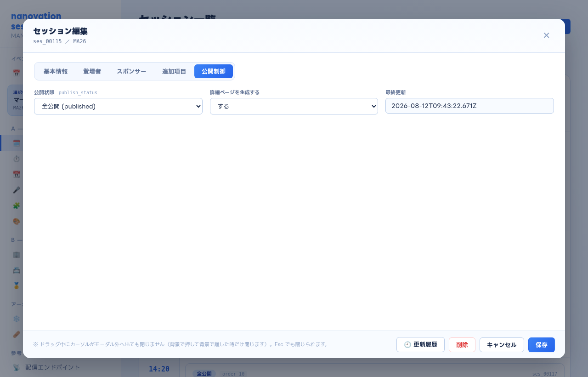Screen dimensions: 588x377
Task: Open the 公開状態 publish status dropdown
Action: pos(118,106)
